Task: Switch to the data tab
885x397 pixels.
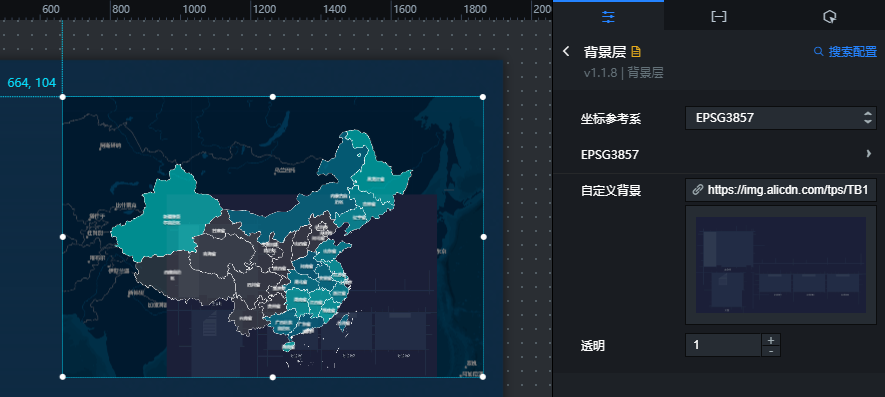Action: tap(718, 16)
